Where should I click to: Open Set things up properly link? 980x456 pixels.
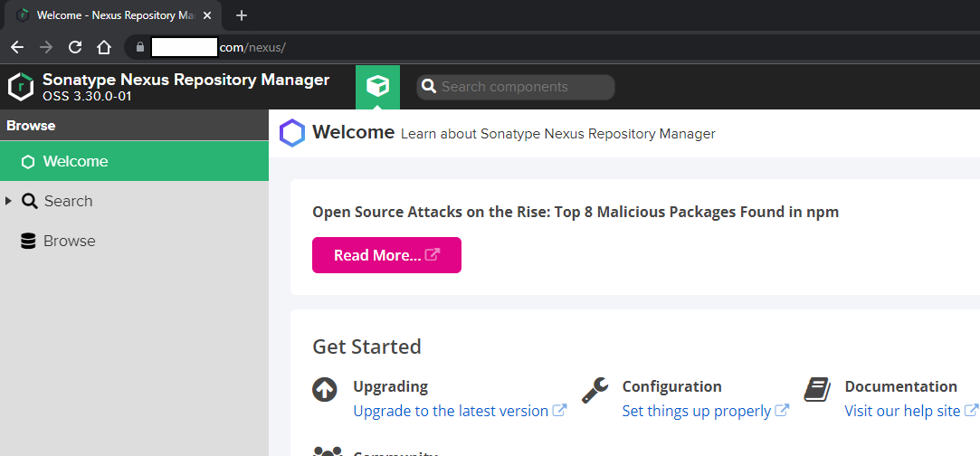(696, 411)
